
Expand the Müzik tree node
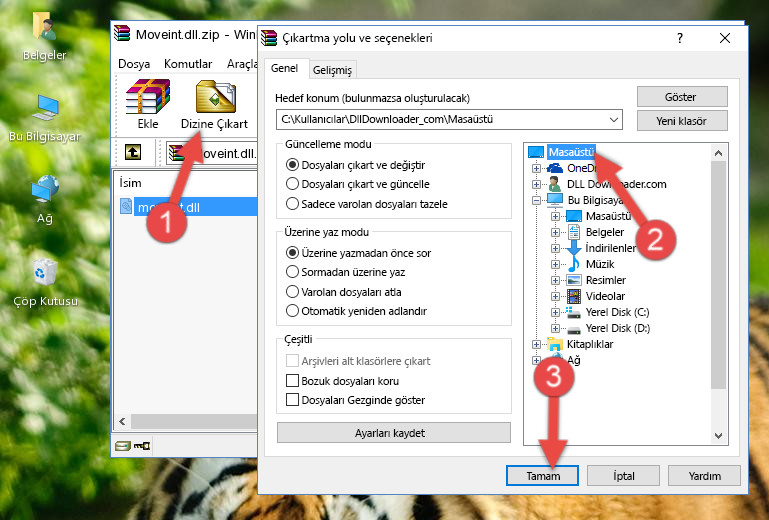pos(555,264)
